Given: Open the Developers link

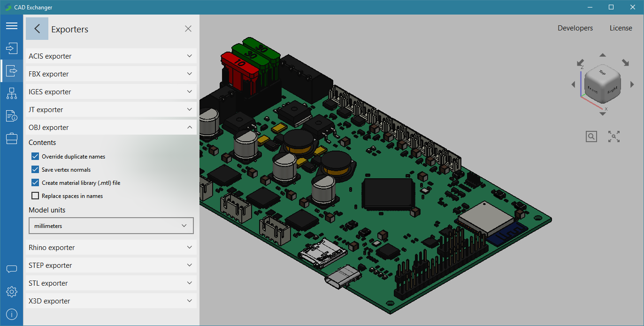Looking at the screenshot, I should tap(575, 28).
